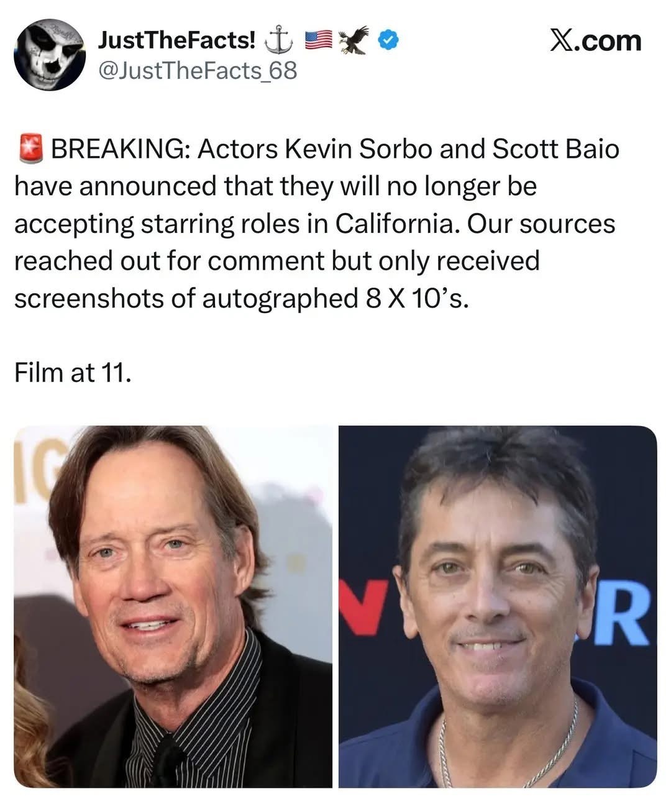Open the @JustTheFacts_68 handle

[198, 71]
